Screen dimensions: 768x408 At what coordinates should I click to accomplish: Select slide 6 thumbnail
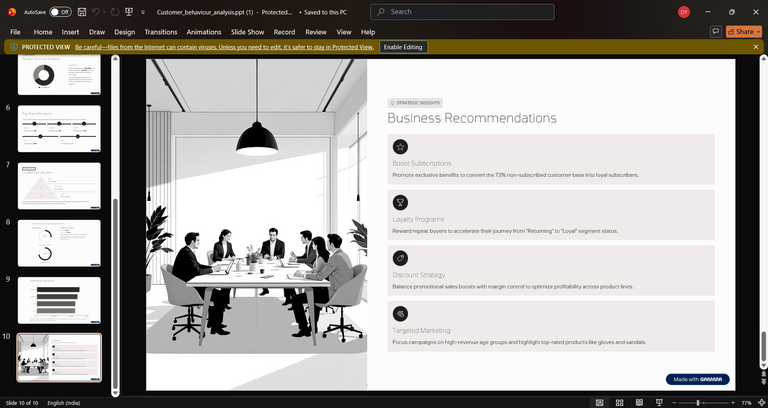click(59, 128)
